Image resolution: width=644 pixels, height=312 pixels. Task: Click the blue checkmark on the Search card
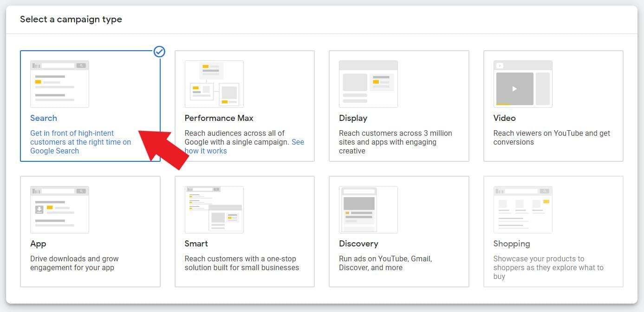click(x=159, y=52)
